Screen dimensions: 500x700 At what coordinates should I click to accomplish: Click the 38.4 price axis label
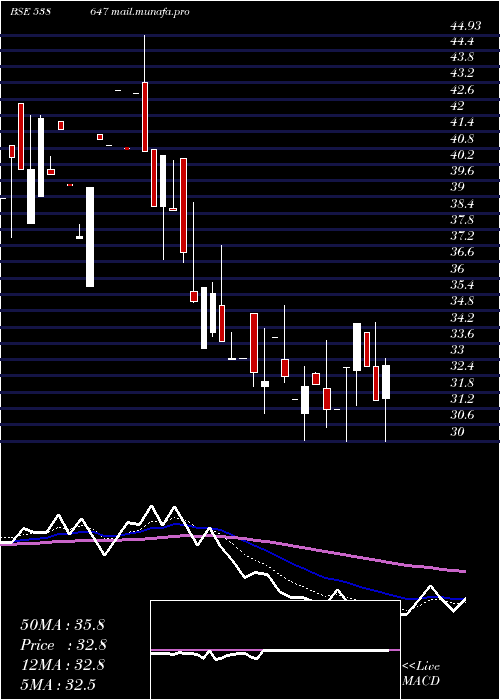[x=462, y=204]
